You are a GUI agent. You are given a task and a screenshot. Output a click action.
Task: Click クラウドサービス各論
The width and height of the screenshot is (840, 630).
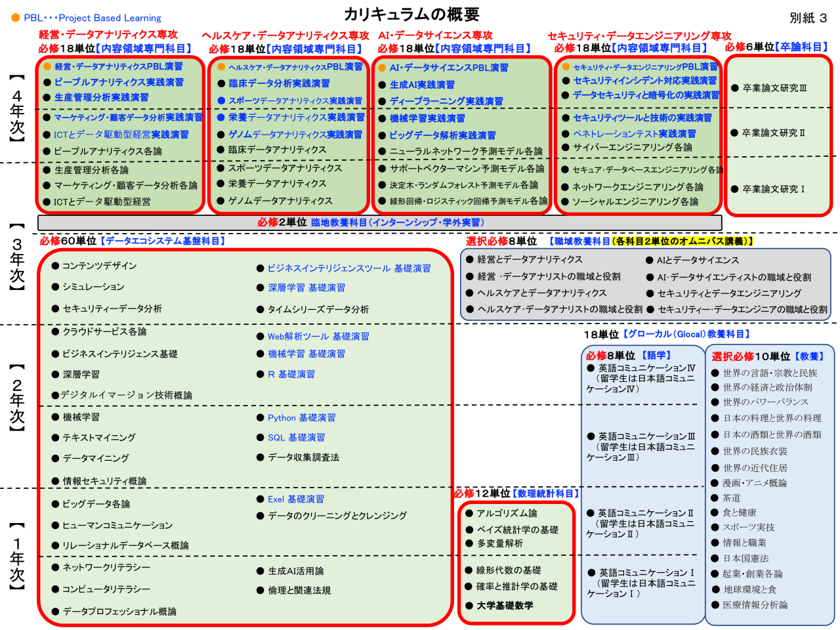coord(104,331)
